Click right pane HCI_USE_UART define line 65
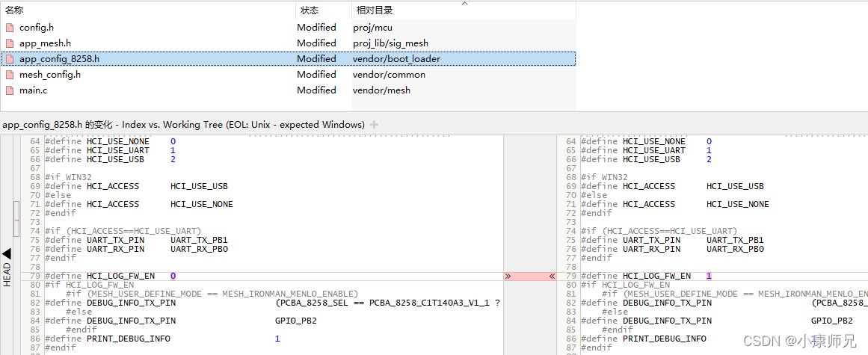Viewport: 868px width, 355px height. 653,150
